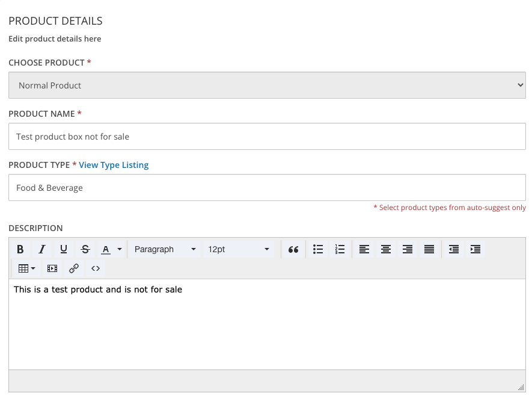This screenshot has height=399, width=532.
Task: Increase indent of the paragraph
Action: click(475, 249)
